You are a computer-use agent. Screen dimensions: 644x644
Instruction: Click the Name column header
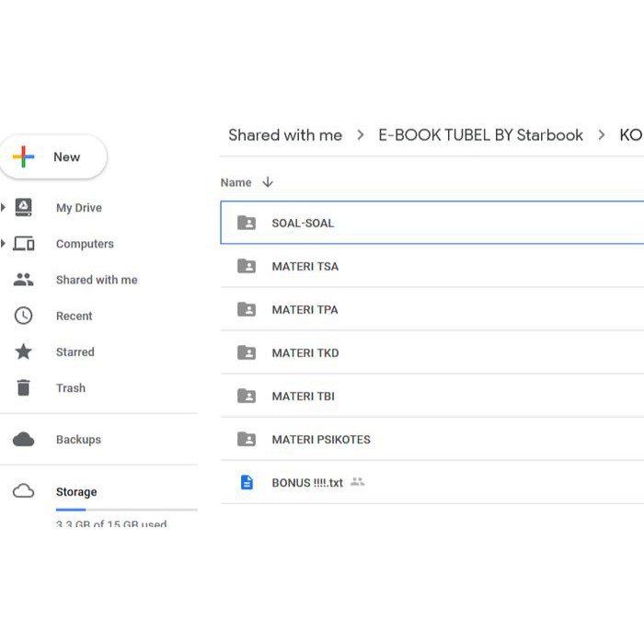click(236, 182)
